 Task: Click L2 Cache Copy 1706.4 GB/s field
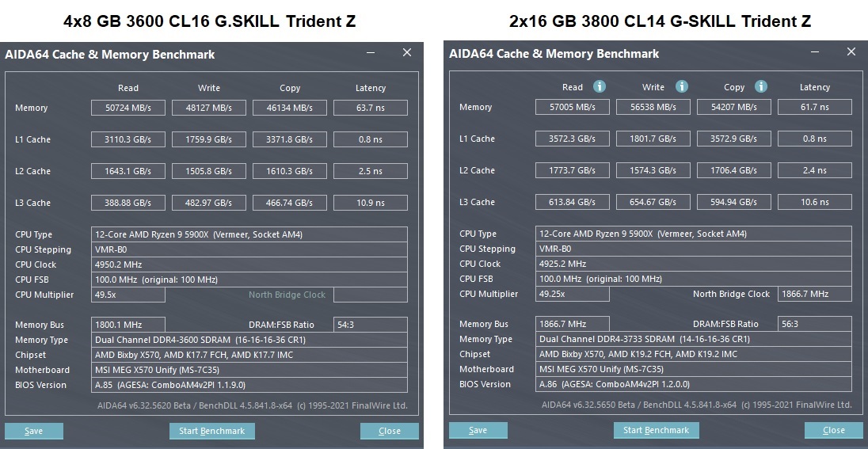(x=734, y=170)
